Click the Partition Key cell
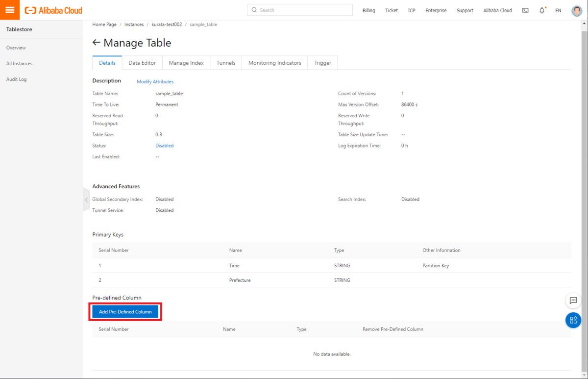Screen dimensions: 588x379 pyautogui.click(x=436, y=265)
